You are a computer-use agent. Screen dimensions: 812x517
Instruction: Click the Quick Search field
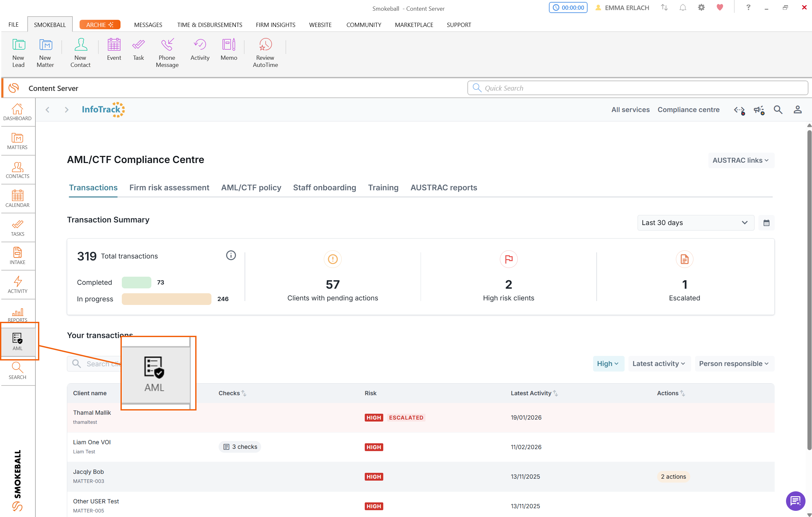(637, 88)
